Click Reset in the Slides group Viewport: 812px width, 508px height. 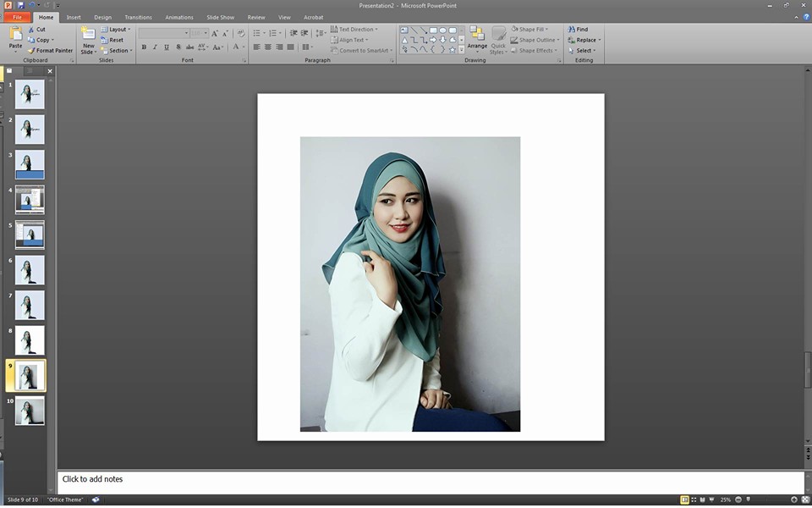tap(115, 40)
